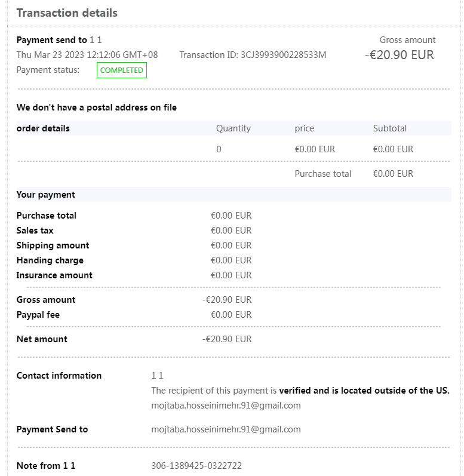The width and height of the screenshot is (464, 476).
Task: Click the Transaction details heading
Action: pos(67,13)
